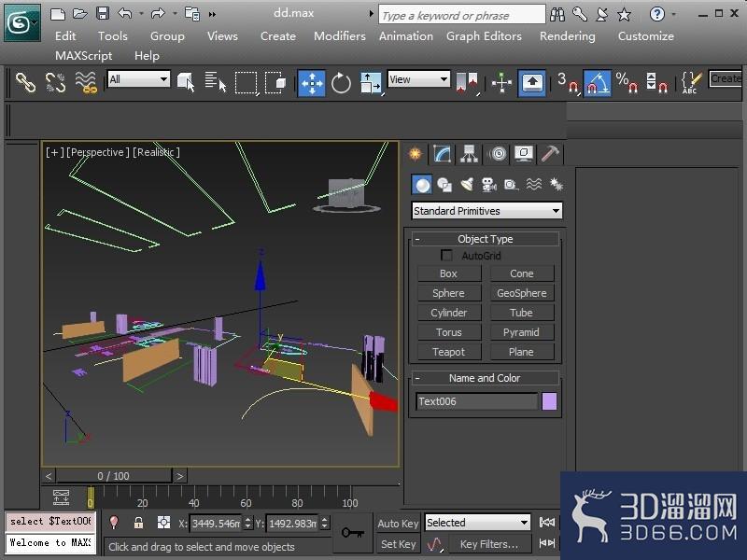This screenshot has width=747, height=560.
Task: Select the Helpers category icon
Action: click(x=511, y=184)
